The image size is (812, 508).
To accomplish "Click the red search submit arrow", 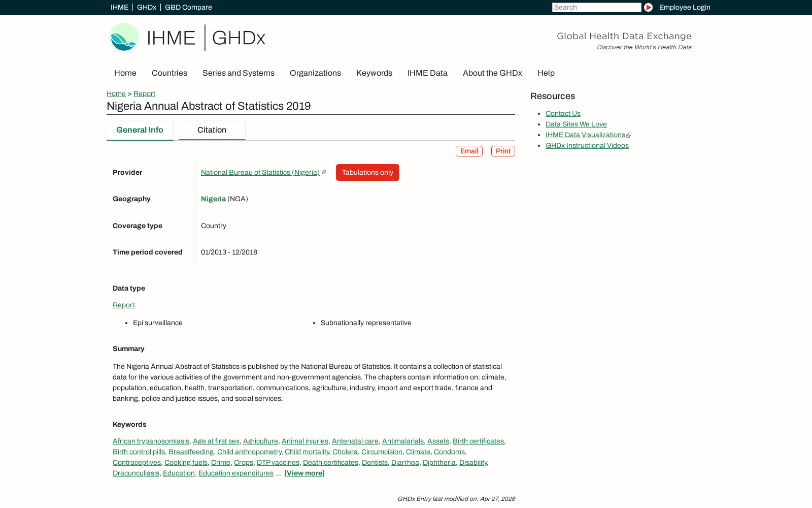I will coord(648,7).
